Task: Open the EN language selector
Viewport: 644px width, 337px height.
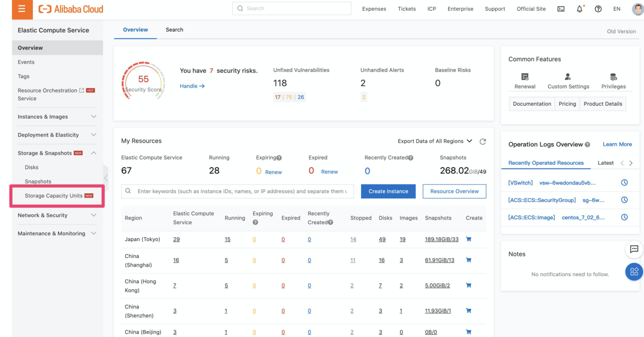Action: click(617, 9)
